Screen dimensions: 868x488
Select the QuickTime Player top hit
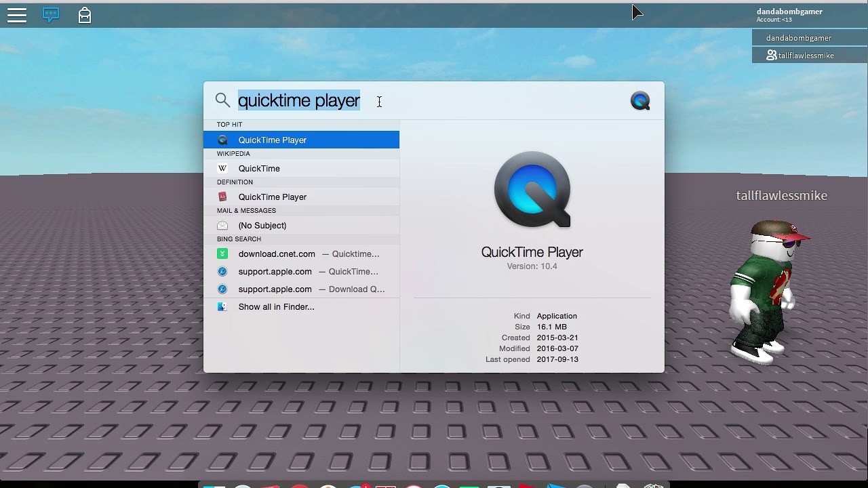(301, 140)
